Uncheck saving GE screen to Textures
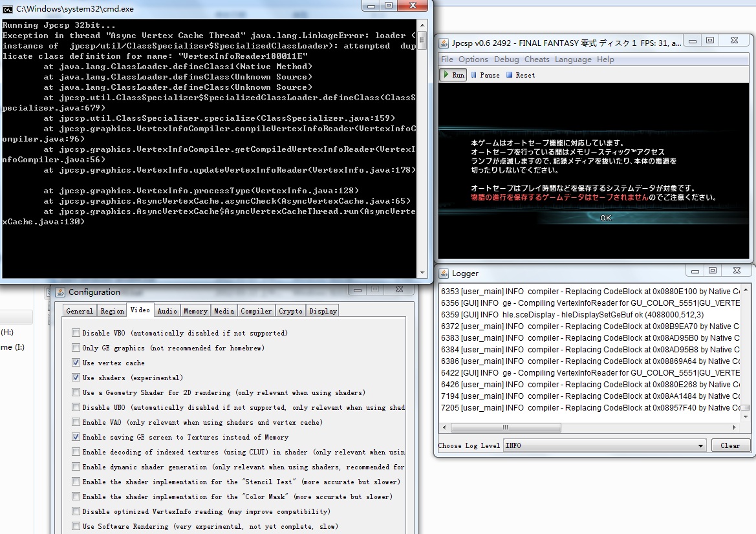 [76, 437]
